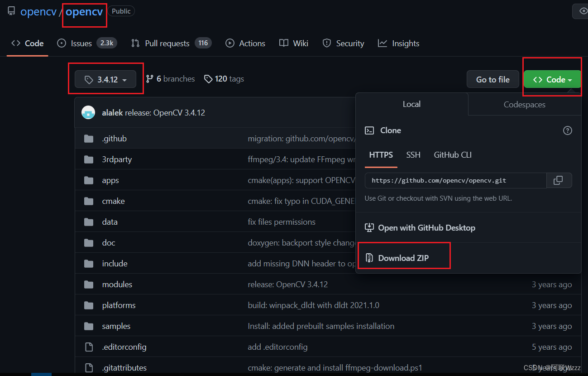Click the repository book icon beside opencv
This screenshot has height=376, width=588.
(x=11, y=11)
